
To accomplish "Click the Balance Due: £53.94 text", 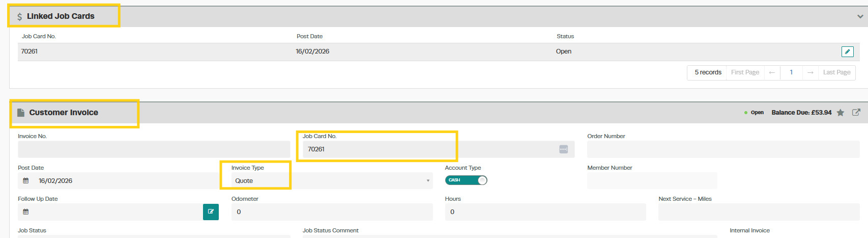I will click(x=801, y=113).
